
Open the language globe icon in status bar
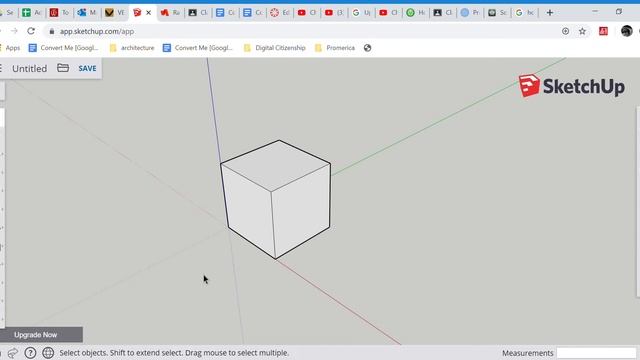48,353
